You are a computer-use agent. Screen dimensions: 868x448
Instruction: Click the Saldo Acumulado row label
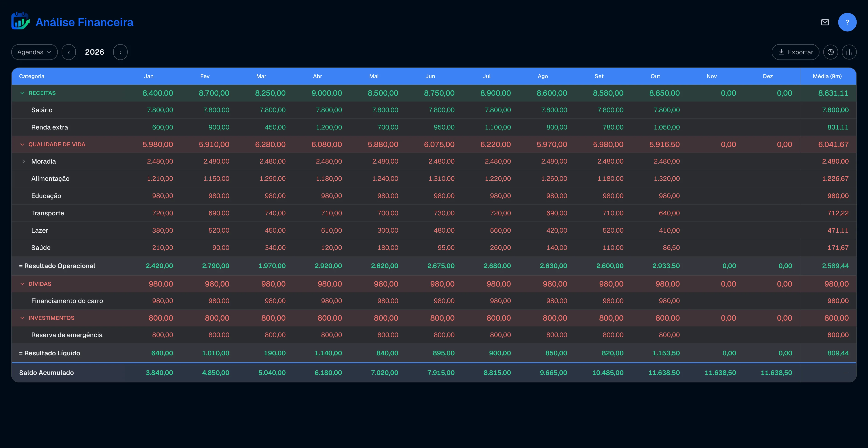tap(46, 373)
